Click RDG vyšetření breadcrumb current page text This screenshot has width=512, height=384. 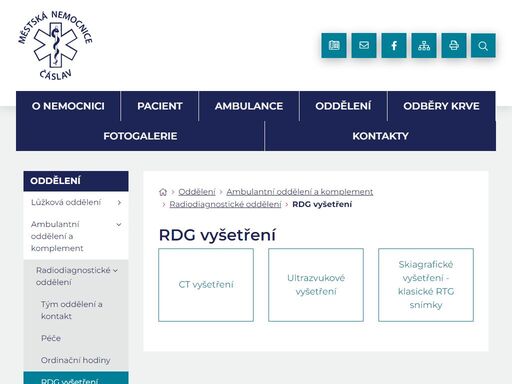[x=322, y=204]
